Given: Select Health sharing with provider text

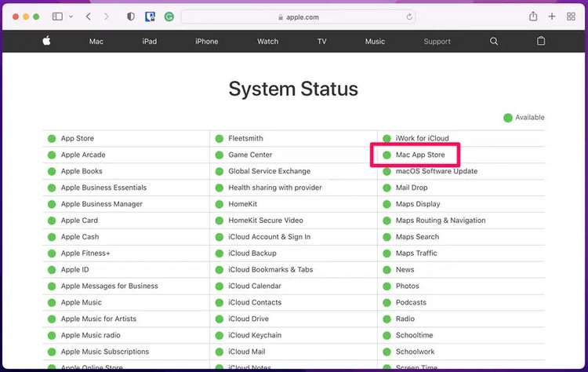Looking at the screenshot, I should pos(275,188).
